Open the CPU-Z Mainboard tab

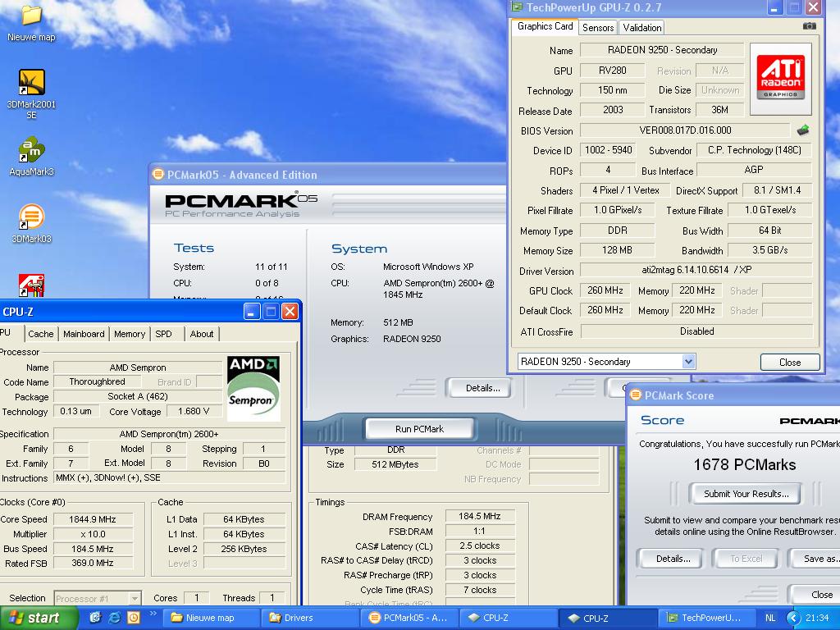coord(84,334)
